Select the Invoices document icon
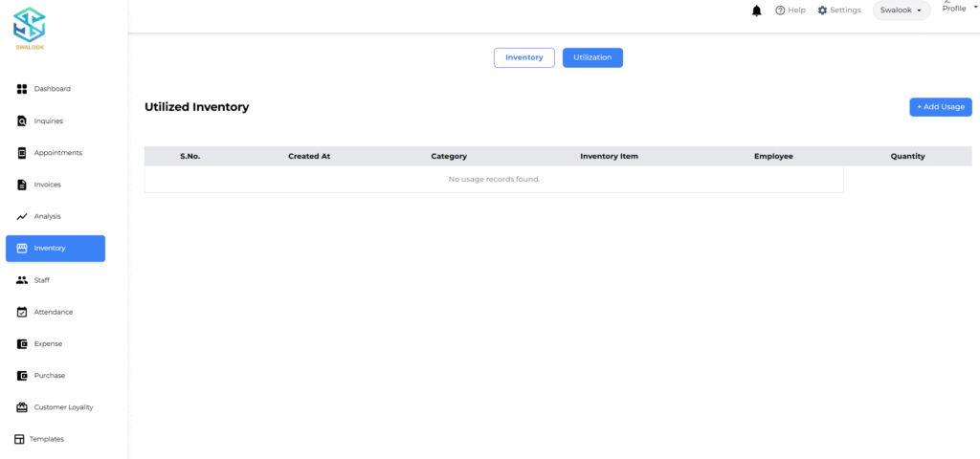The width and height of the screenshot is (980, 459). pos(22,185)
